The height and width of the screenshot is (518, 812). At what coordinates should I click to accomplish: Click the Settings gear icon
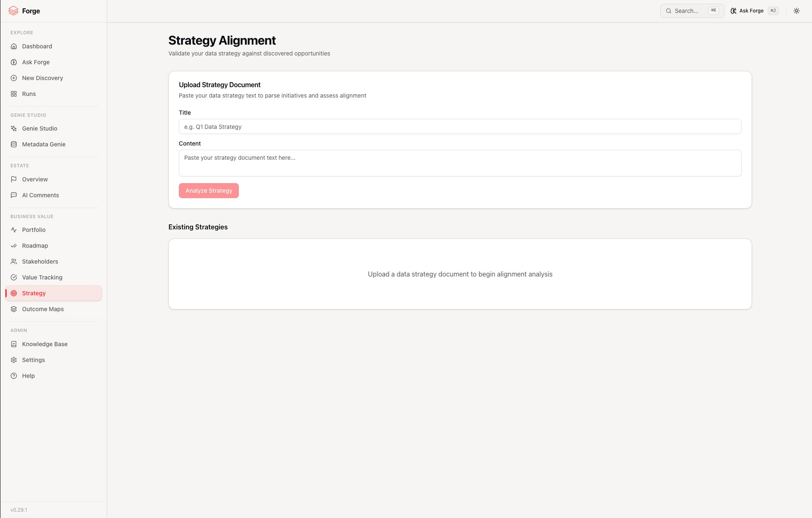click(14, 360)
